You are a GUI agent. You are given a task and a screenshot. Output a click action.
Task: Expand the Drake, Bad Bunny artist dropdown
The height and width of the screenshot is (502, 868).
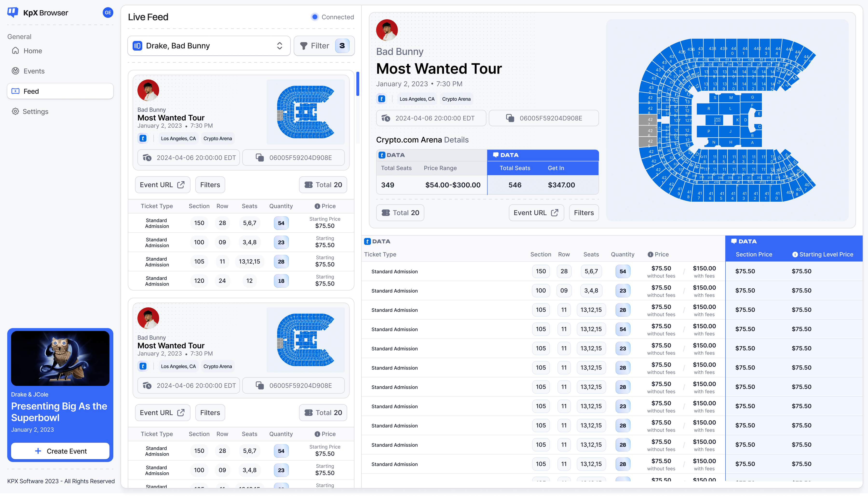coord(209,46)
